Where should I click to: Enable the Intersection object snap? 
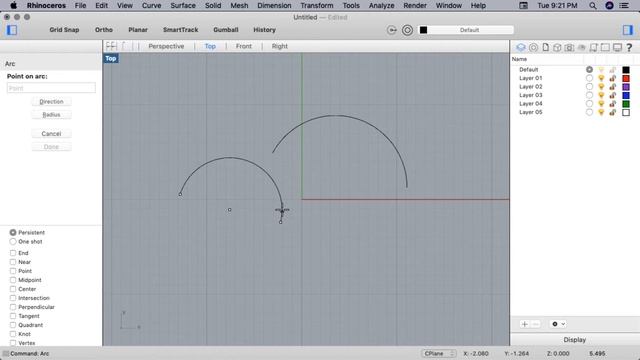pyautogui.click(x=13, y=298)
